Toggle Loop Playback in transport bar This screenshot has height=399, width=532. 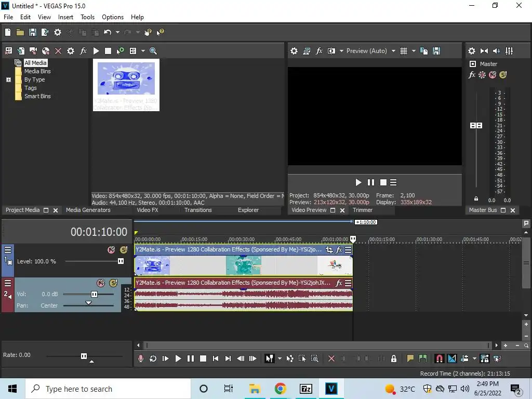click(153, 358)
